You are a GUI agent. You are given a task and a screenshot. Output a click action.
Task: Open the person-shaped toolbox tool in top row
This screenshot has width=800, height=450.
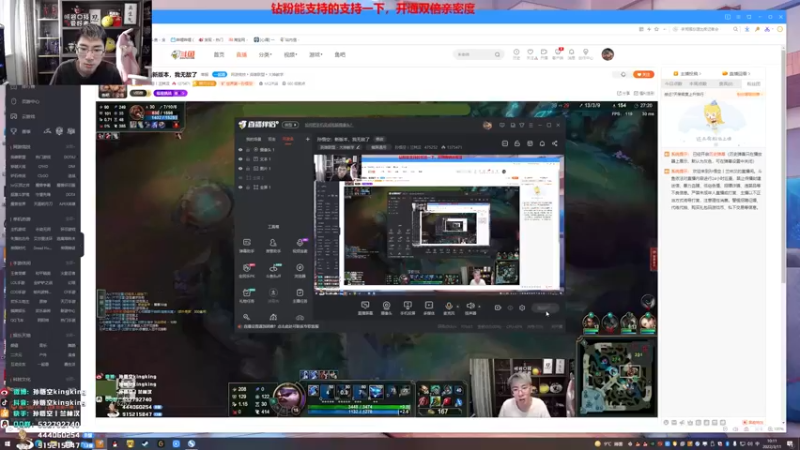click(x=273, y=245)
